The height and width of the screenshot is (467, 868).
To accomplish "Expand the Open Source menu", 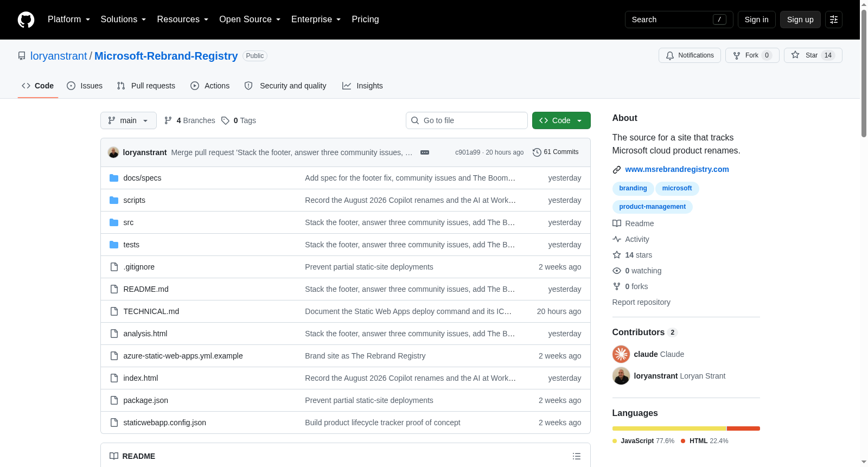I will (250, 20).
